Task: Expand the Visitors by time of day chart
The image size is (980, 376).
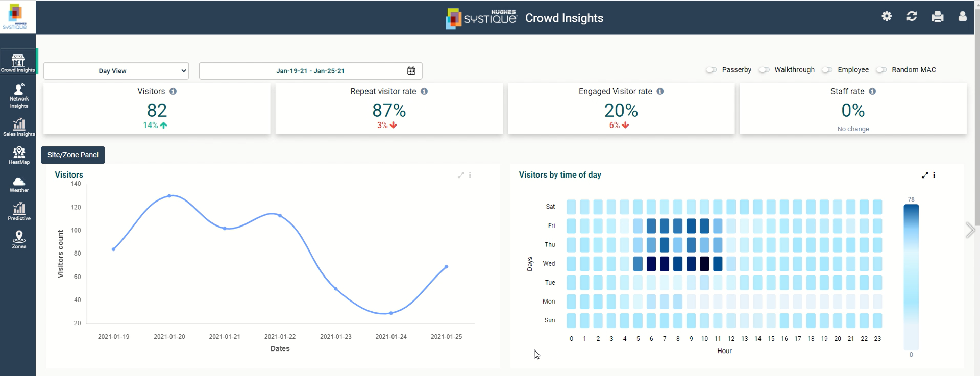Action: pyautogui.click(x=925, y=175)
